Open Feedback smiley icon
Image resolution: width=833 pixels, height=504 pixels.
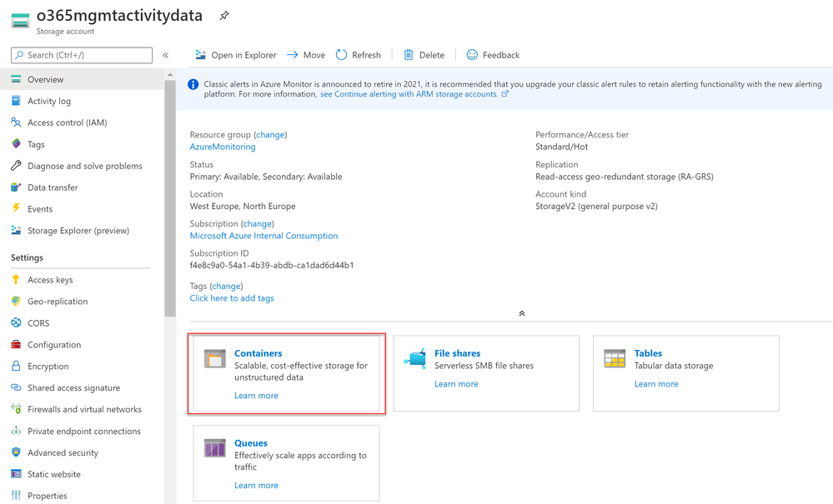472,55
